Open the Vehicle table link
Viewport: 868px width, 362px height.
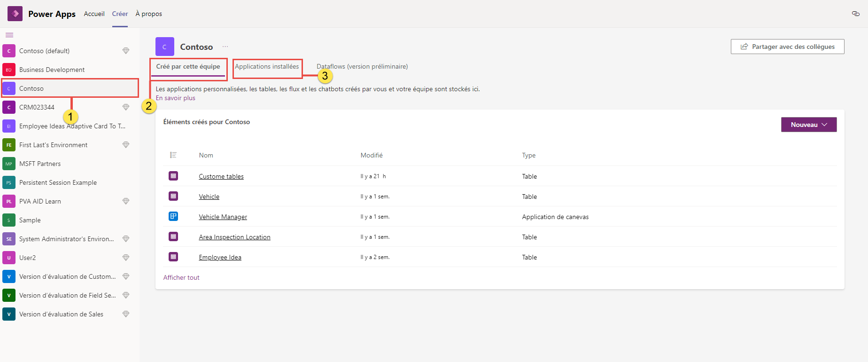pos(209,197)
